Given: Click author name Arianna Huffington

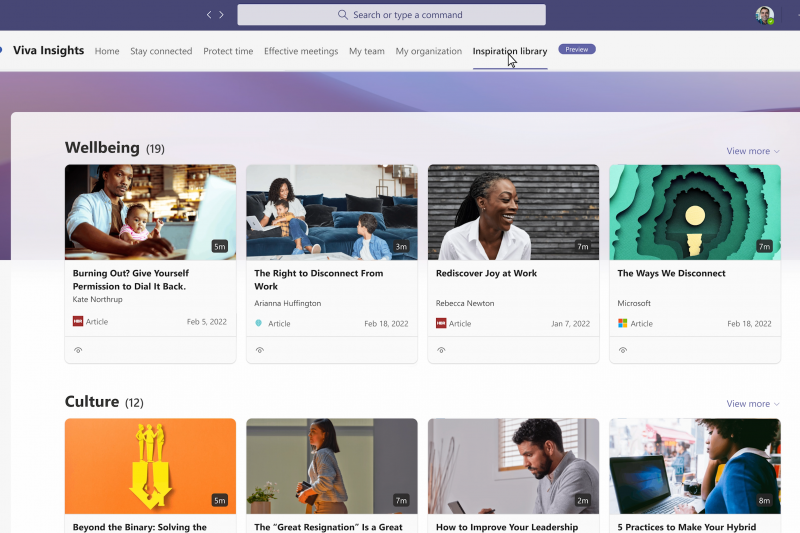Looking at the screenshot, I should (x=288, y=303).
